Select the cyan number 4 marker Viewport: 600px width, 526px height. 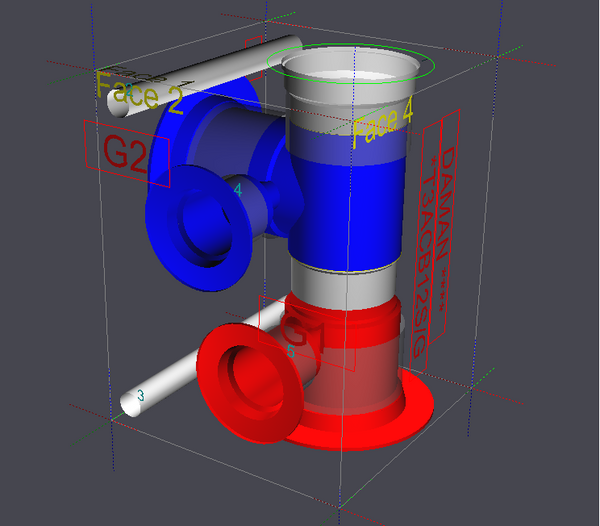point(238,190)
